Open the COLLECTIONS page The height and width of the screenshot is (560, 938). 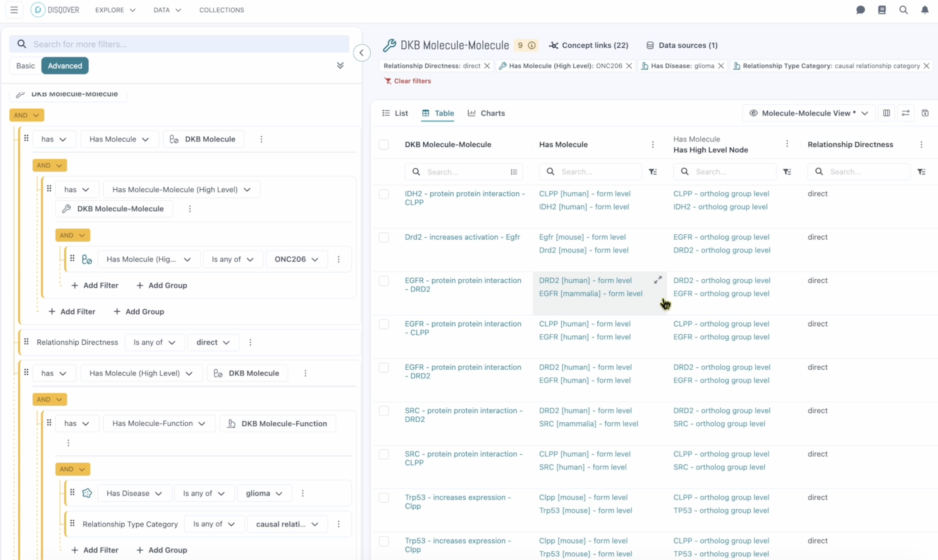222,10
